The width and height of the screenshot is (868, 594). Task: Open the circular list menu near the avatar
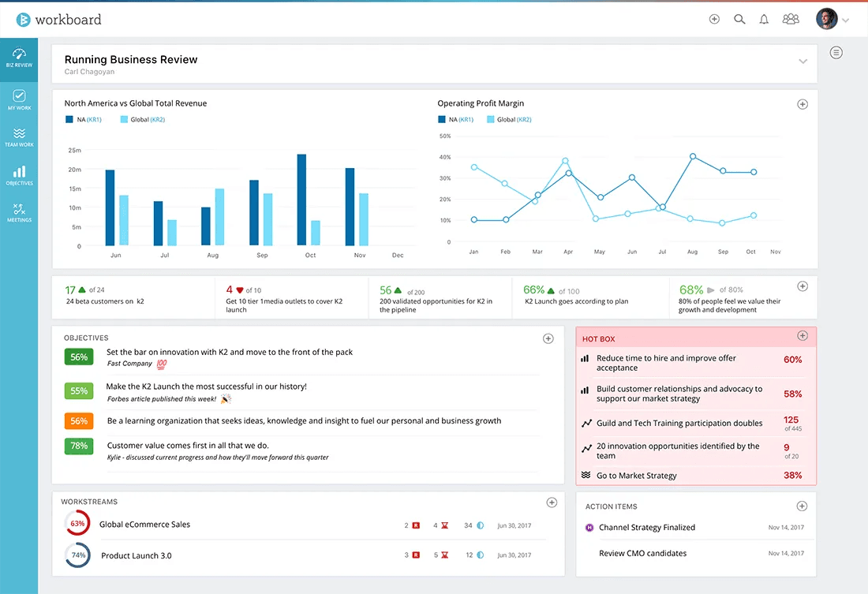coord(836,52)
